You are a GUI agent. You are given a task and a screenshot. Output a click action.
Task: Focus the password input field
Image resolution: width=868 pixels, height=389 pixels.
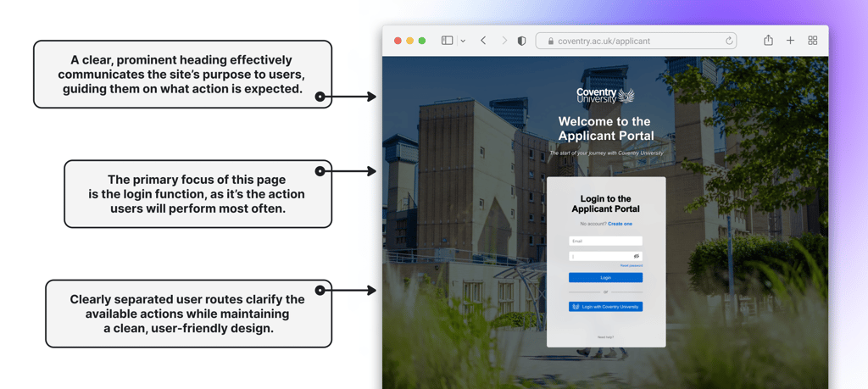click(605, 256)
